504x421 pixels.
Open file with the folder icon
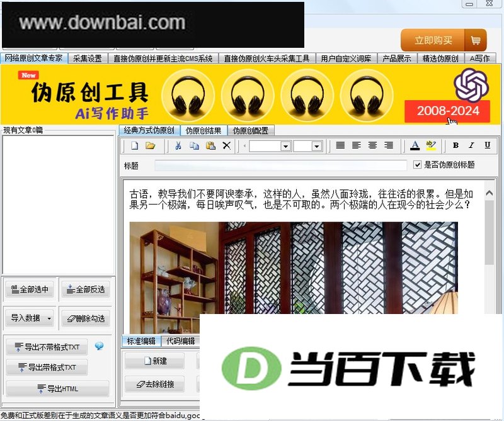(150, 146)
